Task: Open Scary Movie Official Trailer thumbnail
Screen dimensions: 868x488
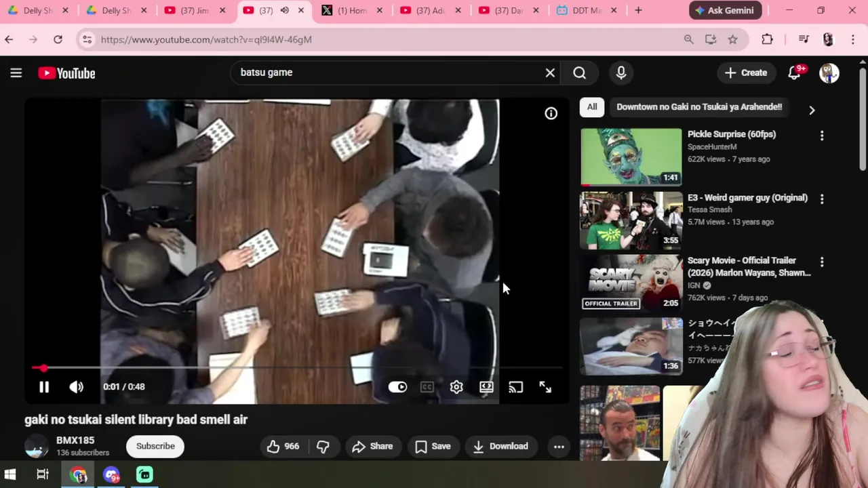Action: click(x=631, y=283)
